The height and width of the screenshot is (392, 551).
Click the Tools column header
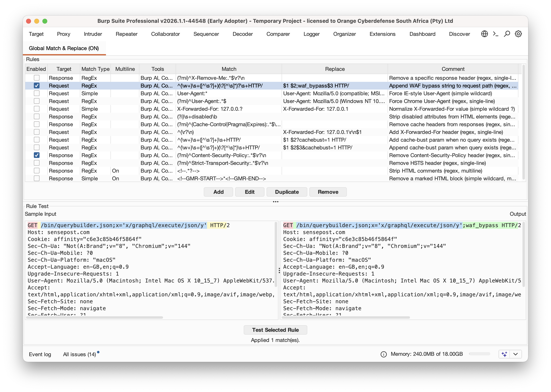click(158, 69)
